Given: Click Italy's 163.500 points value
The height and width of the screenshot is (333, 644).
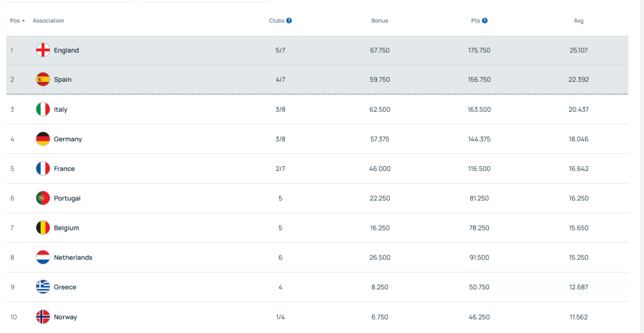Looking at the screenshot, I should (x=479, y=109).
